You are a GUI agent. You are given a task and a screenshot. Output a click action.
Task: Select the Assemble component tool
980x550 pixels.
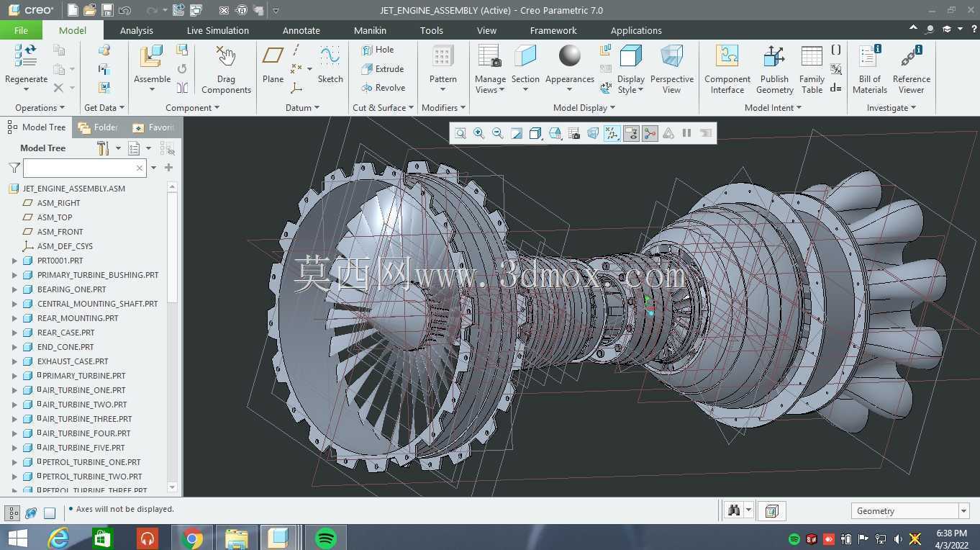click(152, 57)
